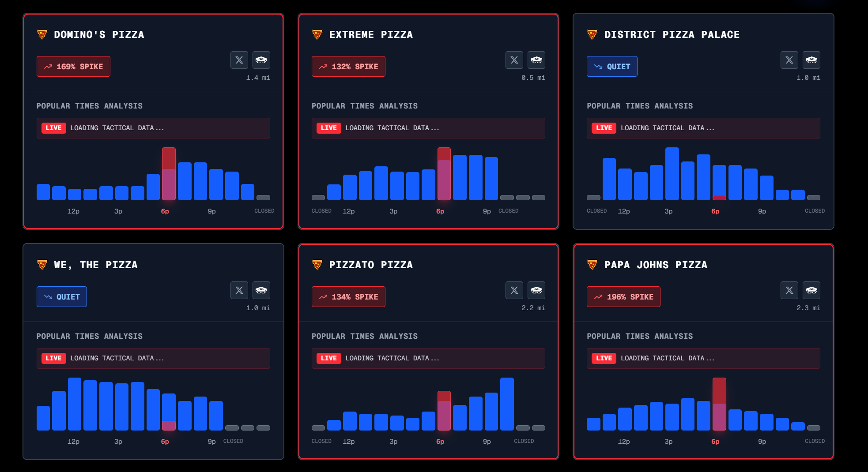Click the 1.4 mi distance on Domino's Pizza

point(258,78)
